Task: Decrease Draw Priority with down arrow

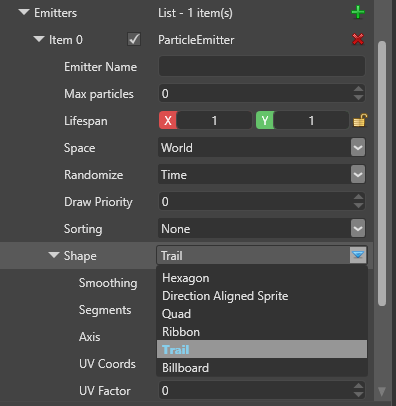Action: tap(358, 206)
